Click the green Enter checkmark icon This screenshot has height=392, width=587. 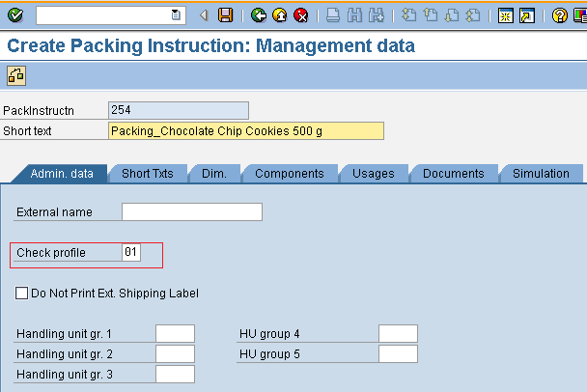pos(16,14)
